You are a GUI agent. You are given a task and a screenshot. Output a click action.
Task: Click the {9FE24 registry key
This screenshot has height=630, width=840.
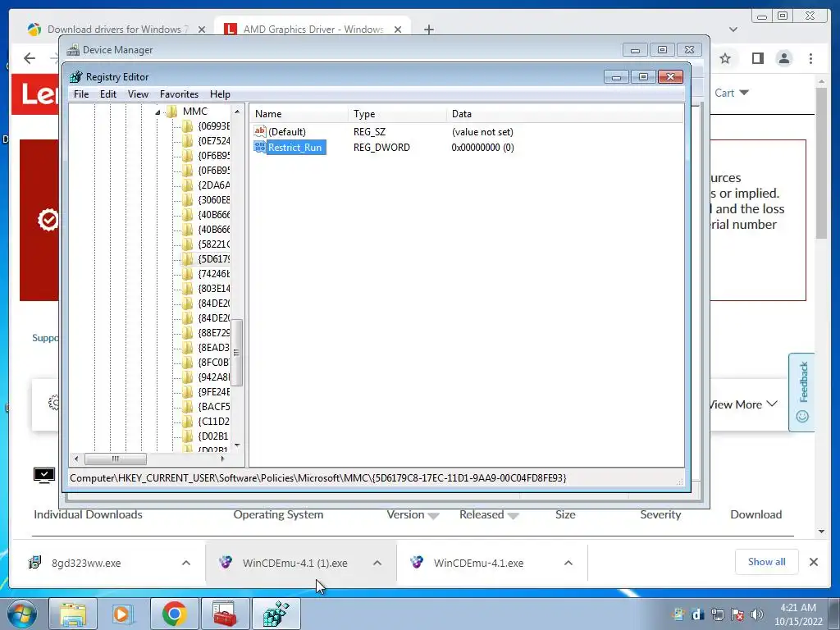[x=213, y=391]
